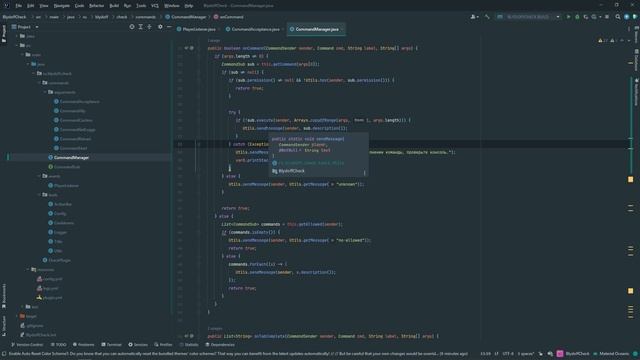Screen dimensions: 640x360
Task: Select config.yml in resources
Action: [x=52, y=279]
